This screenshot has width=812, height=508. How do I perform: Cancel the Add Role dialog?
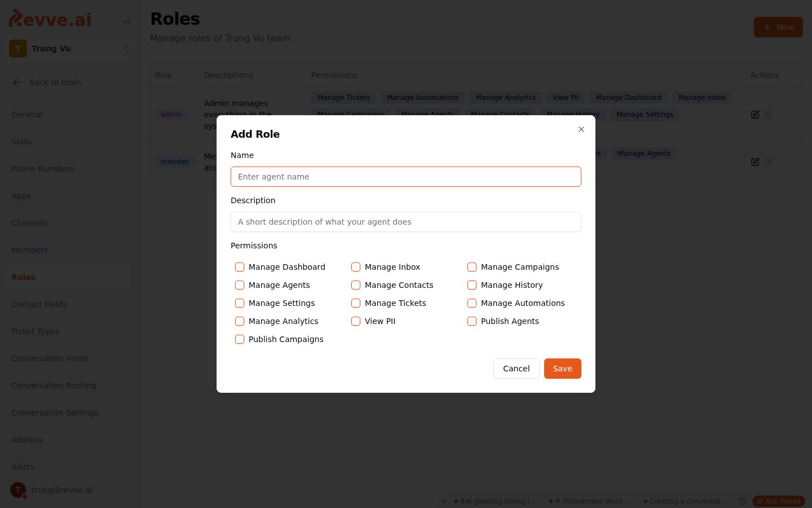[516, 369]
